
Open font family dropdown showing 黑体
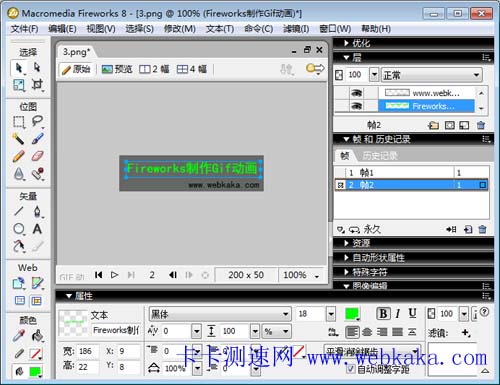(220, 314)
